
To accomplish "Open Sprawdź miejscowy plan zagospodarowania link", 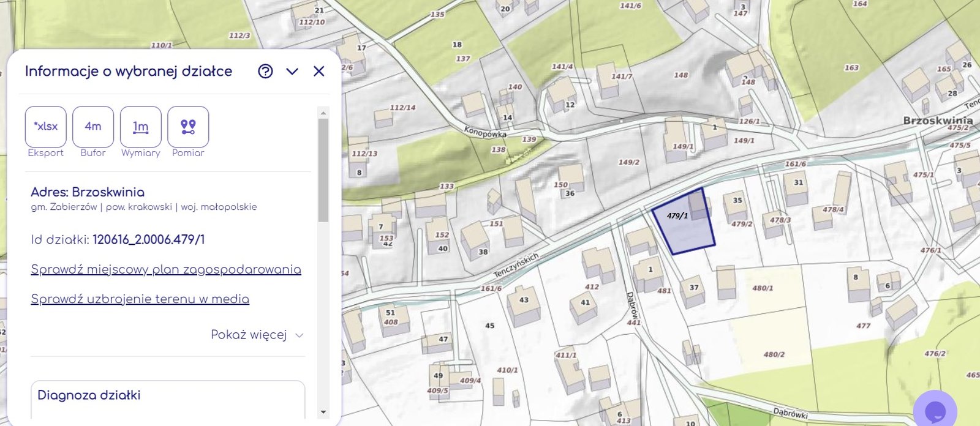I will [x=166, y=270].
